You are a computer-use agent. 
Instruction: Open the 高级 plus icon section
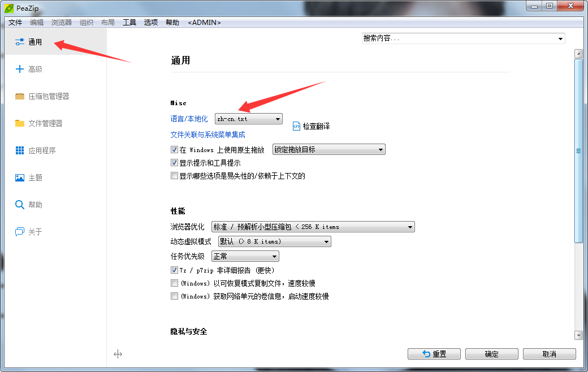tap(20, 69)
